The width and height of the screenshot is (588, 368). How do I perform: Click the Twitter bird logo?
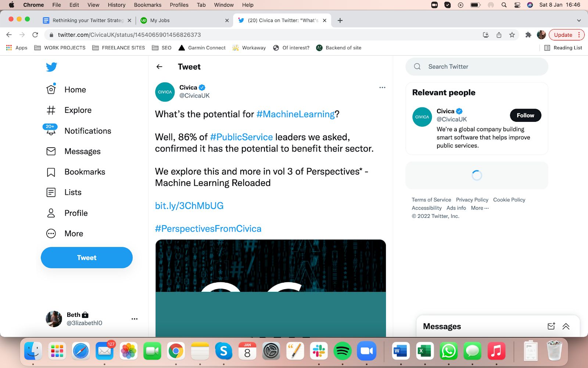coord(51,67)
